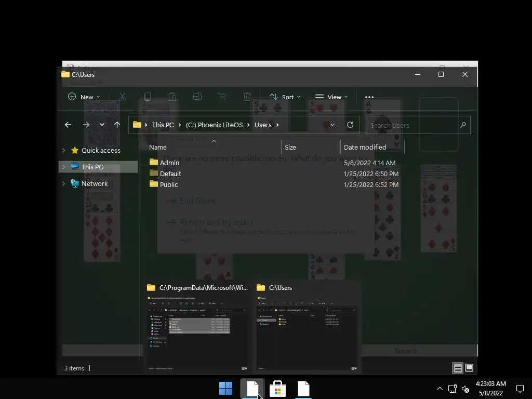The width and height of the screenshot is (532, 399).
Task: Click the Rename icon in toolbar
Action: [197, 97]
